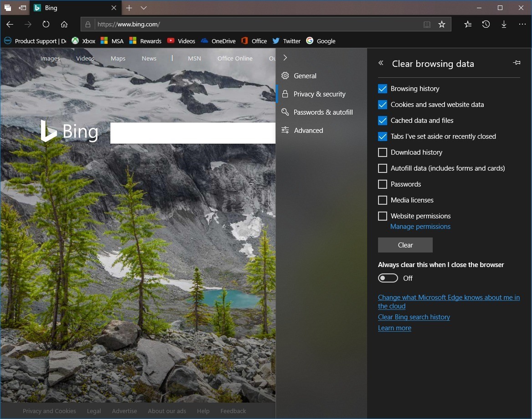This screenshot has width=532, height=419.
Task: Open Google favorite in favorites bar
Action: tap(321, 41)
